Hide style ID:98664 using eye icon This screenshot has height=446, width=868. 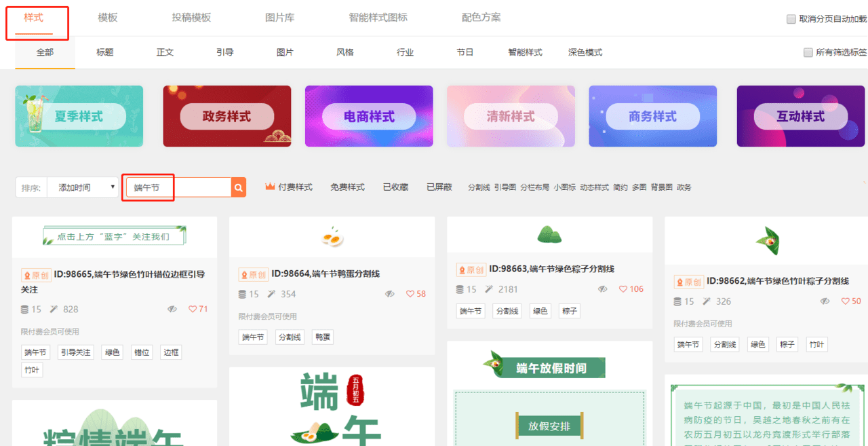point(389,294)
